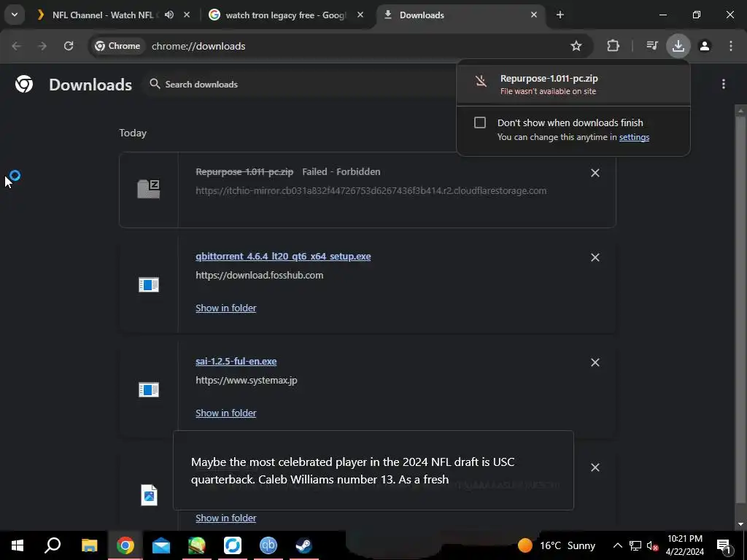This screenshot has height=560, width=747.
Task: Go back with the back arrow
Action: (16, 46)
